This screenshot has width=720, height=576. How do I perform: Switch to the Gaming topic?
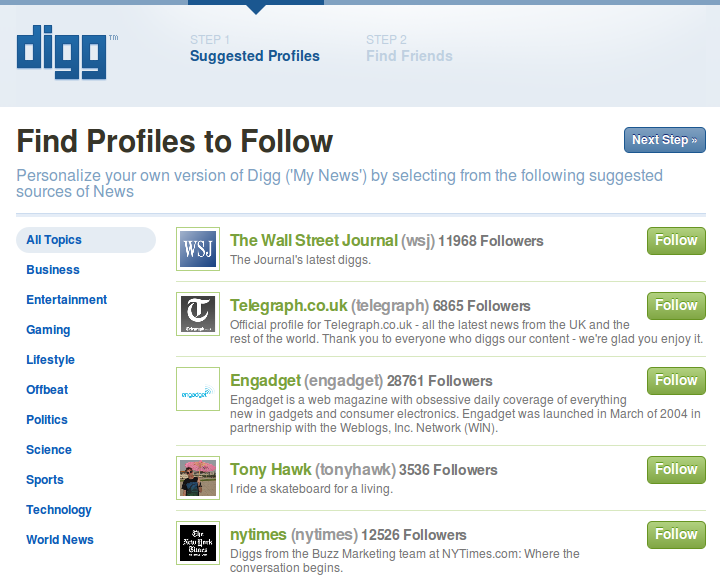tap(48, 330)
